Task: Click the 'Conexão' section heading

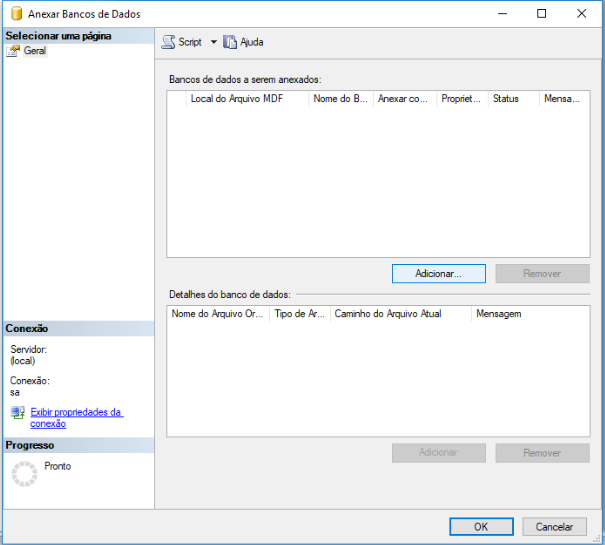Action: point(27,328)
